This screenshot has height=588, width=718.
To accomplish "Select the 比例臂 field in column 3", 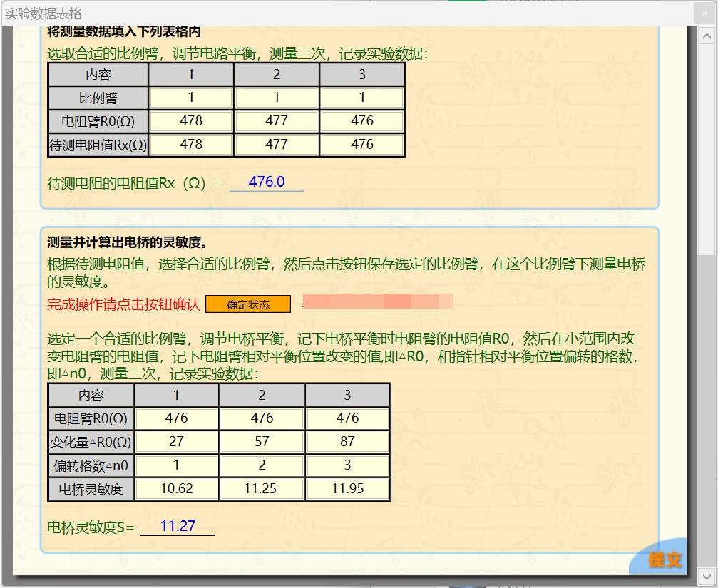I will point(362,98).
